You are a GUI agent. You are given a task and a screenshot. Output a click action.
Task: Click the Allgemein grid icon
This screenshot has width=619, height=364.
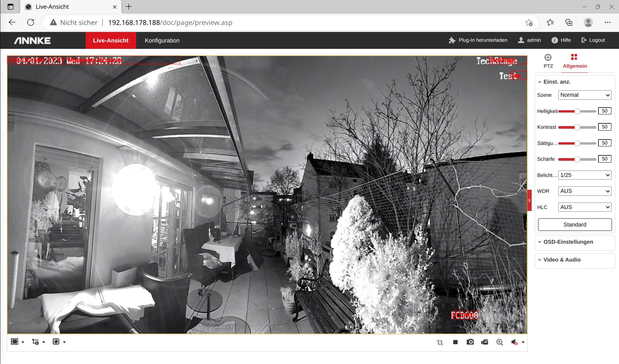tap(574, 57)
